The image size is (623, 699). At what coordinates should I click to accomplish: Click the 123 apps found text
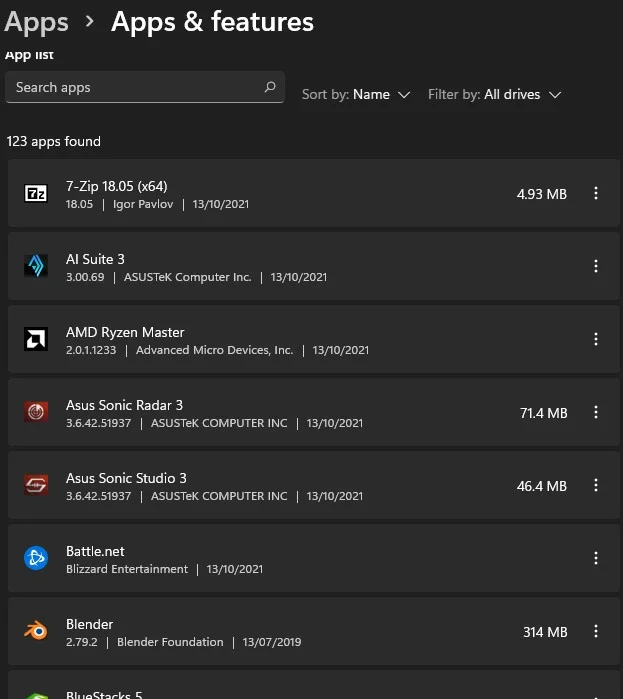point(53,141)
